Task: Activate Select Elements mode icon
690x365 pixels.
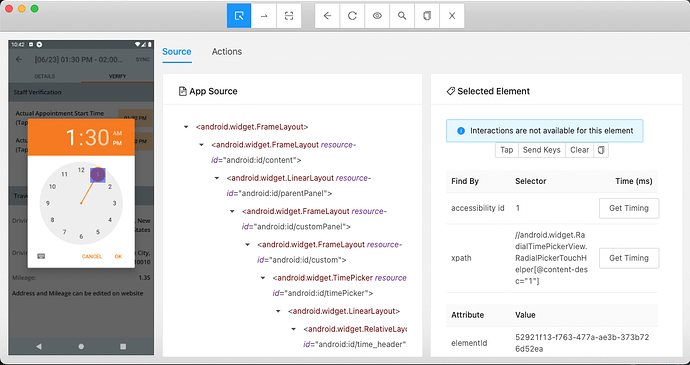Action: (x=239, y=16)
